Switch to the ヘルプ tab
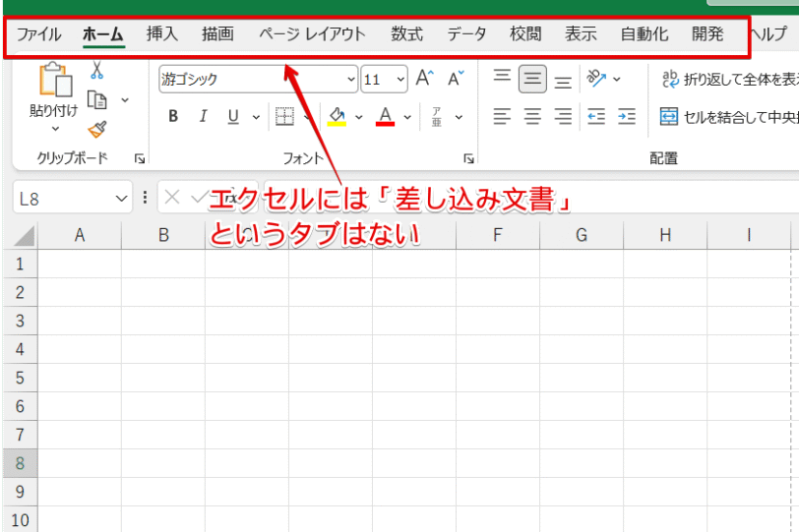The width and height of the screenshot is (799, 532). coord(770,34)
